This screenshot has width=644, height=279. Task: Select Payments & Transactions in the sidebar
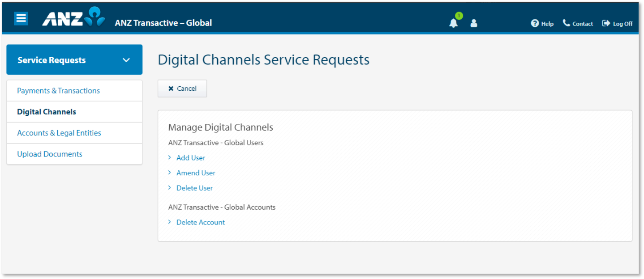click(58, 90)
